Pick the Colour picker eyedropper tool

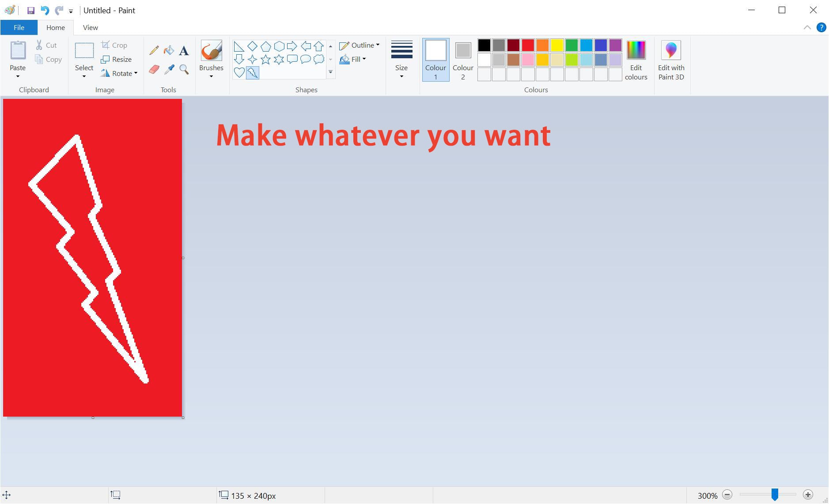tap(169, 69)
